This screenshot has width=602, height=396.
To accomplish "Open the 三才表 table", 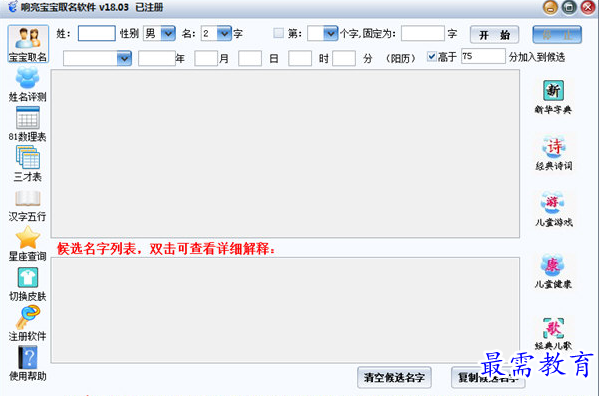I will coord(27,164).
